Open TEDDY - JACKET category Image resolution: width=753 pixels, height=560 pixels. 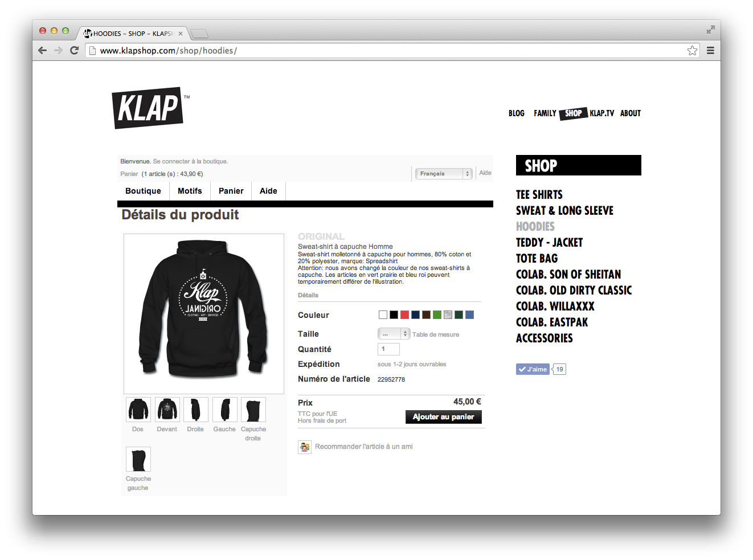[549, 243]
